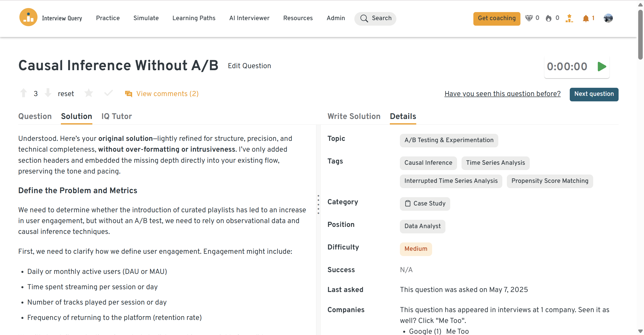Switch to the IQ Tutor tab

pos(117,116)
